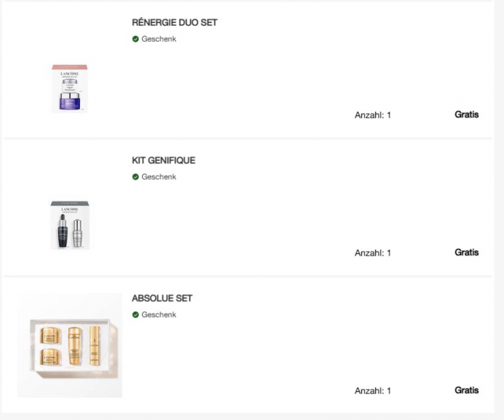Click the Anzahl quantity for Absolue Set
The image size is (504, 420).
tap(372, 391)
